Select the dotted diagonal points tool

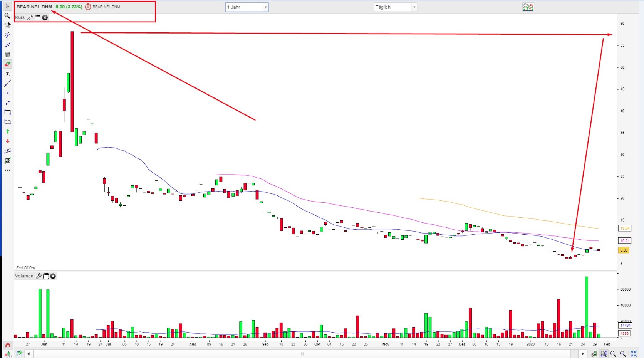click(x=7, y=45)
